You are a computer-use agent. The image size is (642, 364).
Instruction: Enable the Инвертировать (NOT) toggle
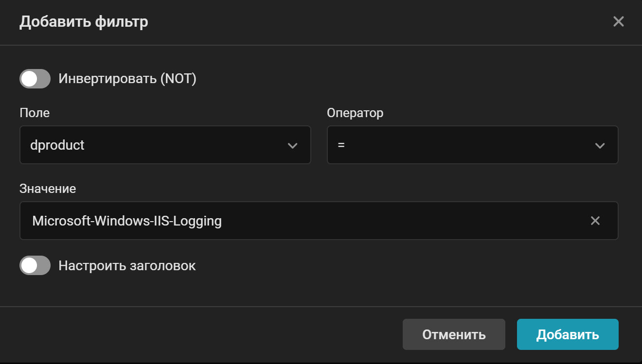point(35,79)
